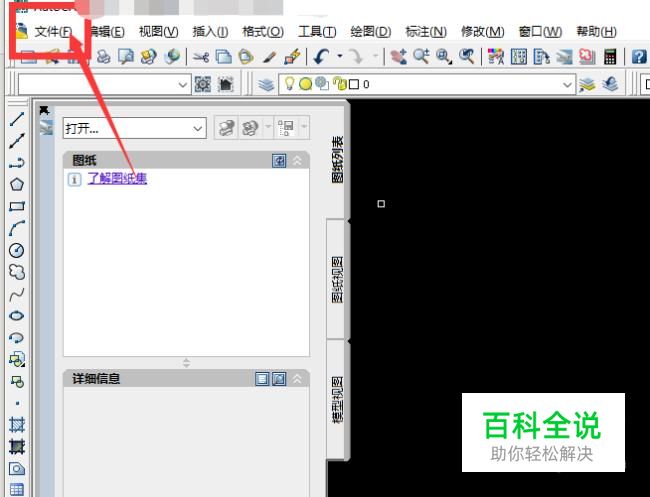Click the Insert Block tool
Viewport: 650px width, 497px height.
click(17, 359)
